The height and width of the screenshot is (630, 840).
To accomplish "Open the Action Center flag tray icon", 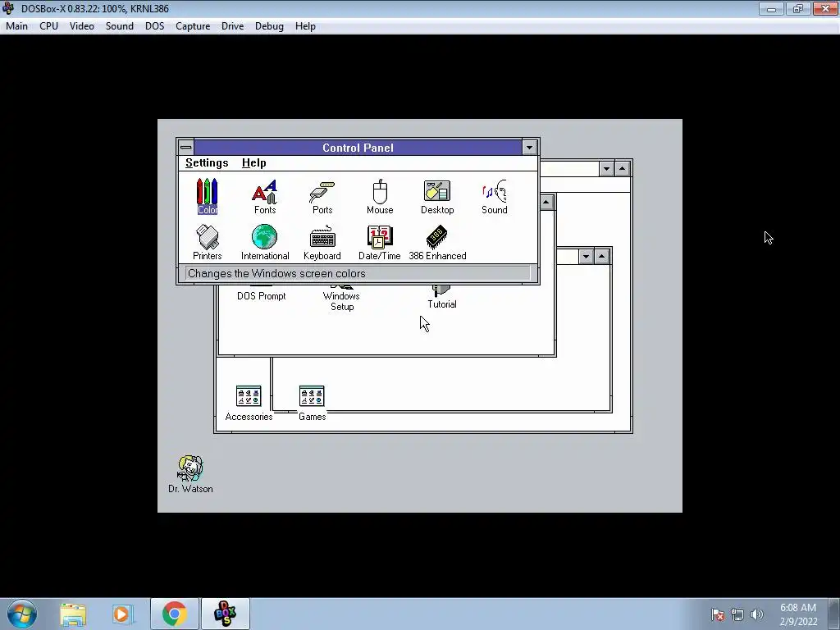I will [x=717, y=614].
